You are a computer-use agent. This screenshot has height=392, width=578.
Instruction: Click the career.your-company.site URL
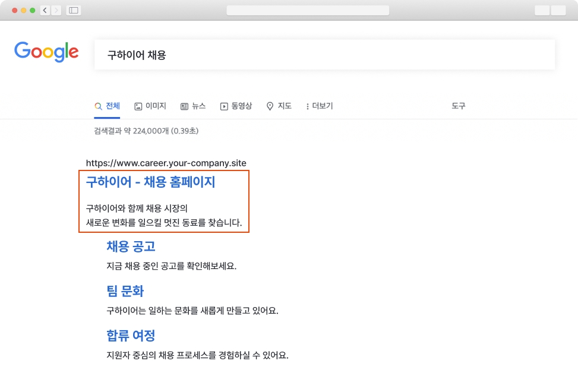166,163
